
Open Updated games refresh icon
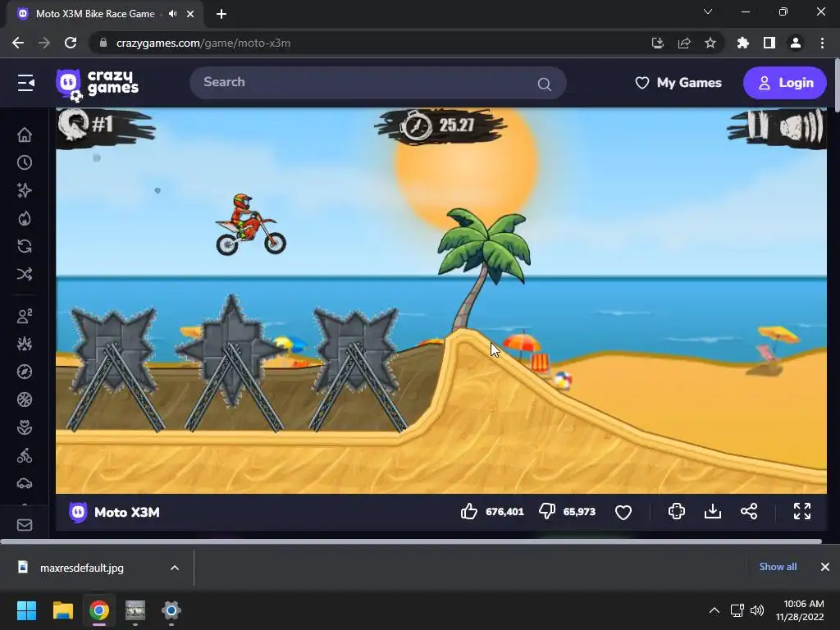pos(25,246)
